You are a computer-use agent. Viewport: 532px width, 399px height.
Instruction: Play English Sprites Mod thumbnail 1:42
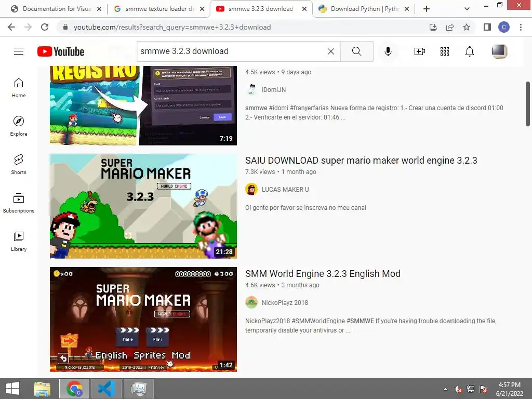click(143, 320)
